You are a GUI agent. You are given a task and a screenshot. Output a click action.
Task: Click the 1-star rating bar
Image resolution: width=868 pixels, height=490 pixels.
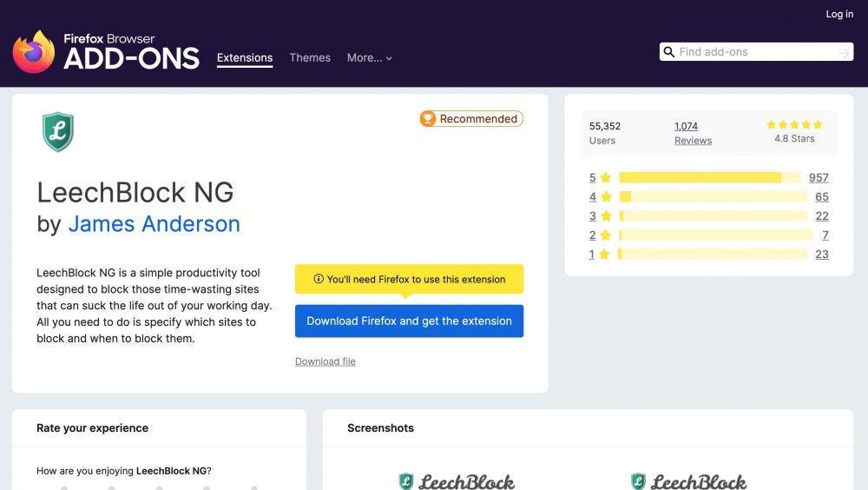pyautogui.click(x=713, y=254)
